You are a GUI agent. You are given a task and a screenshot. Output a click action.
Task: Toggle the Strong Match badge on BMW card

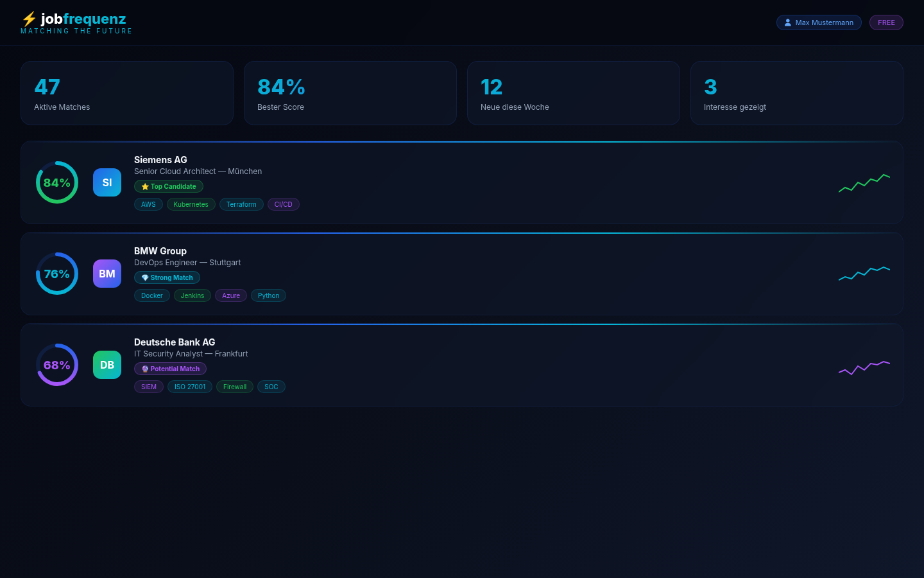click(167, 277)
